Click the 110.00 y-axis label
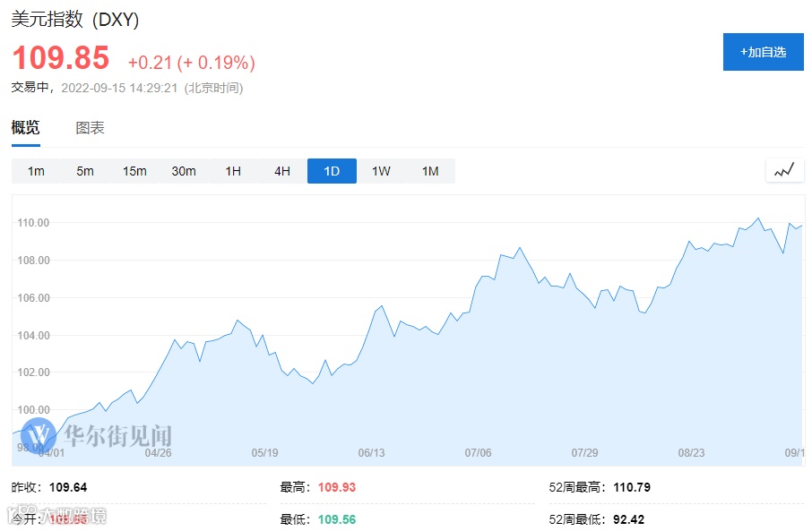812x531 pixels. pyautogui.click(x=34, y=223)
